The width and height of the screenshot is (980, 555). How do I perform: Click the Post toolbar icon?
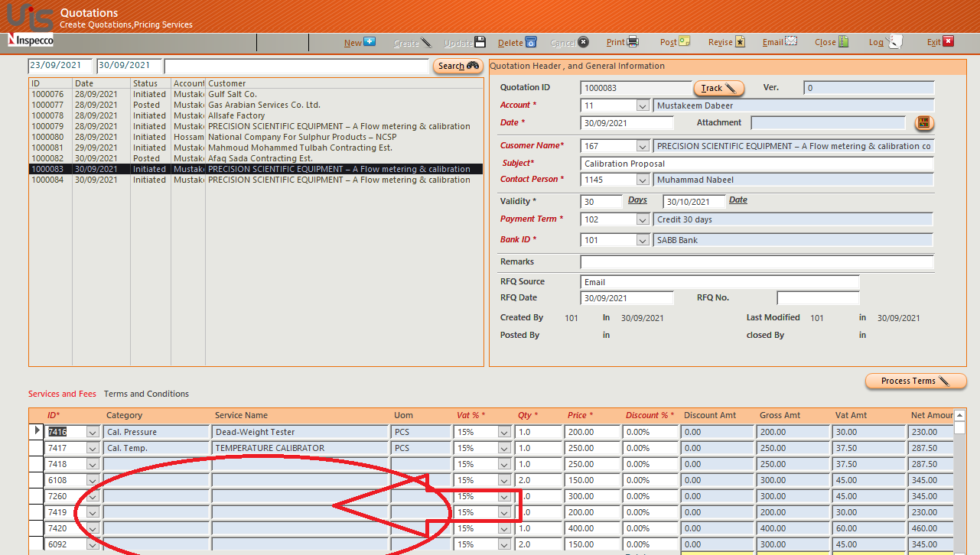(x=685, y=42)
